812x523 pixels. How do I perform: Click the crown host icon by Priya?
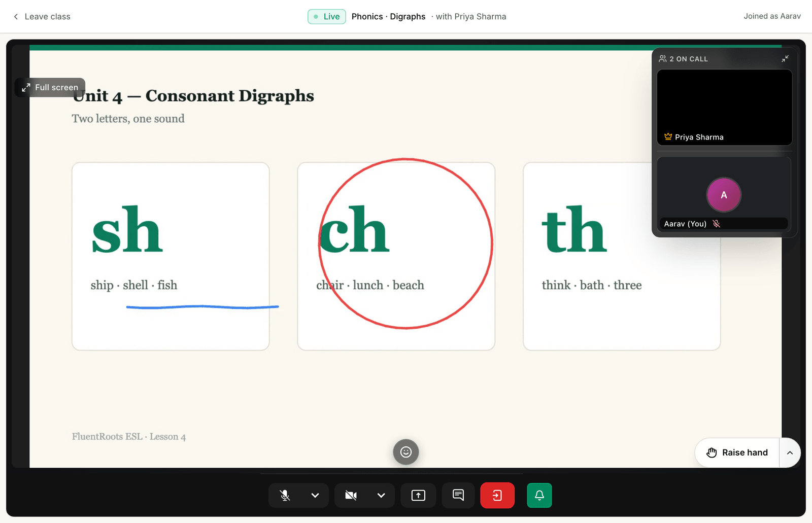coord(668,136)
